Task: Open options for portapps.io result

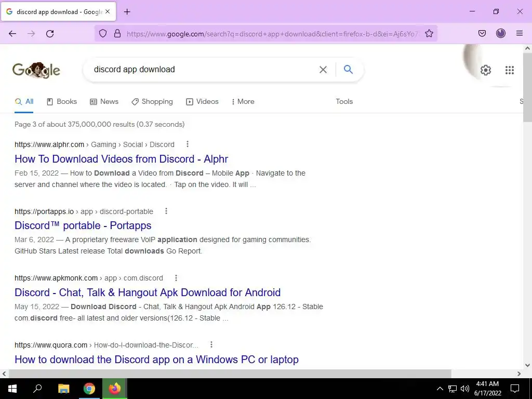Action: coord(166,211)
